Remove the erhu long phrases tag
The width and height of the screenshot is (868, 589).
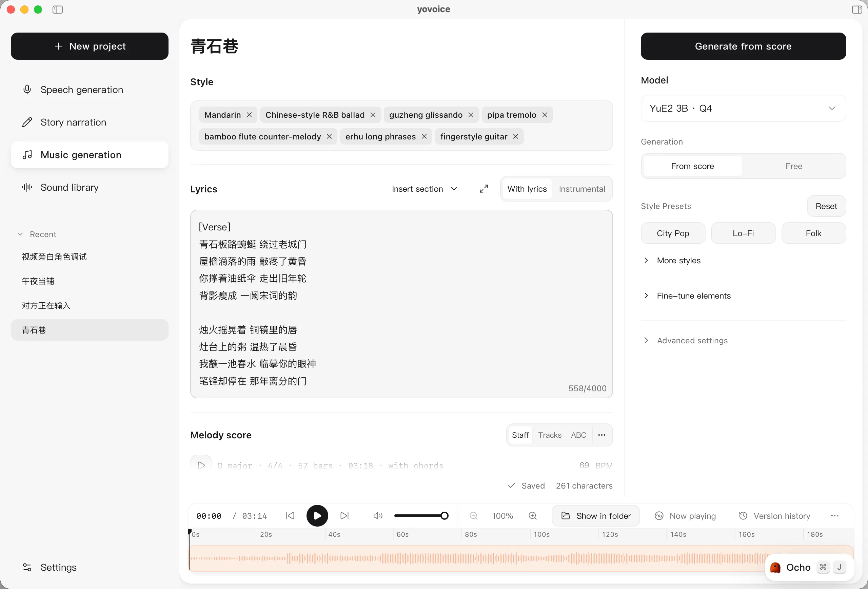pos(424,136)
